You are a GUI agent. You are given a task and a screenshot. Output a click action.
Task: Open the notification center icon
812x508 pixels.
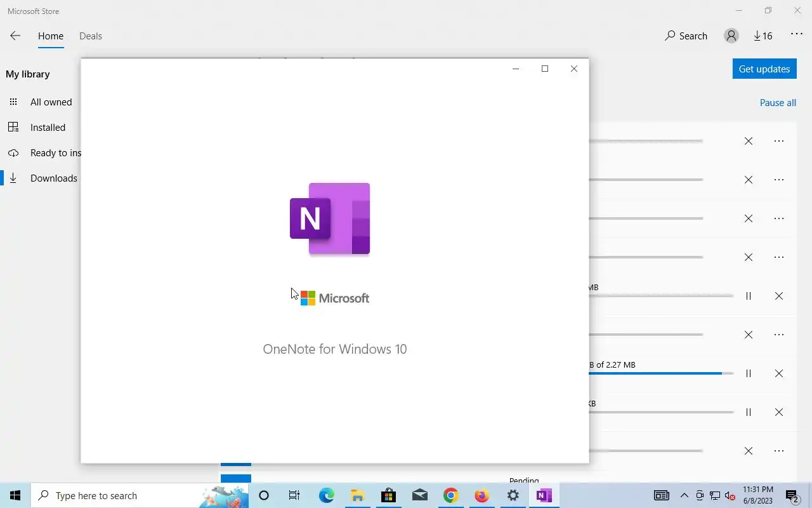click(x=792, y=495)
